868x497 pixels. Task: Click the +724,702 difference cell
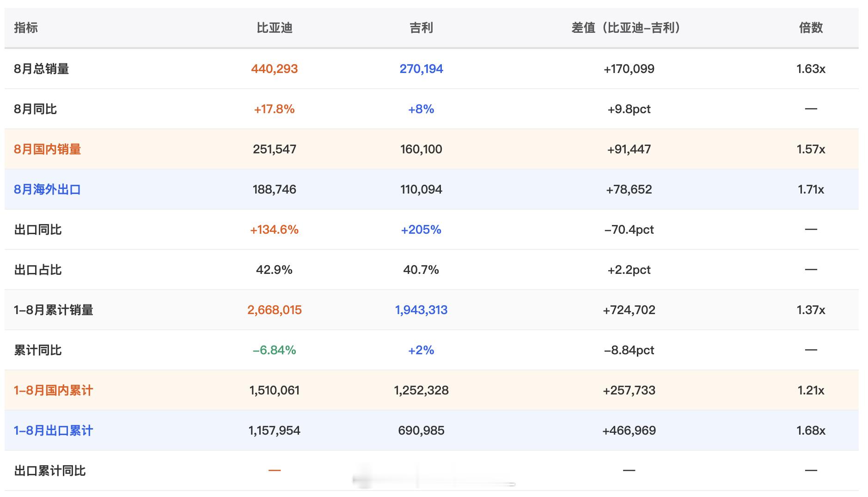click(x=629, y=310)
